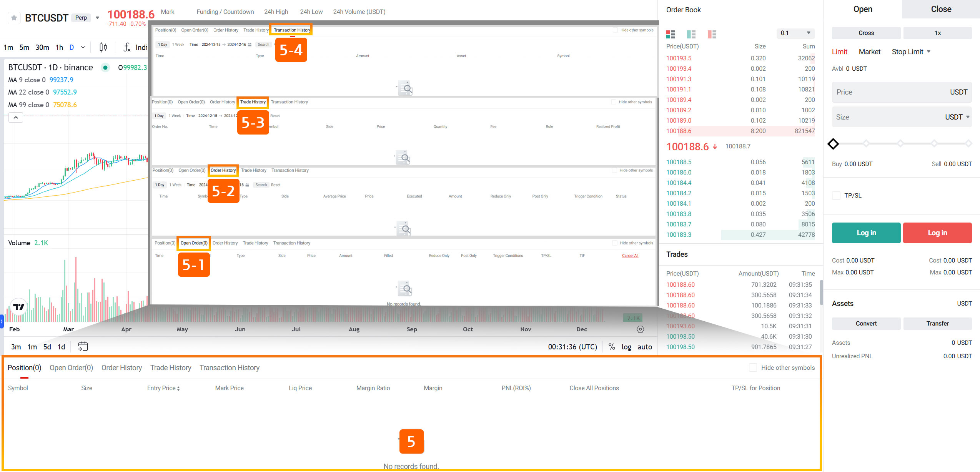Click the Trades list scrollbar

[821, 292]
